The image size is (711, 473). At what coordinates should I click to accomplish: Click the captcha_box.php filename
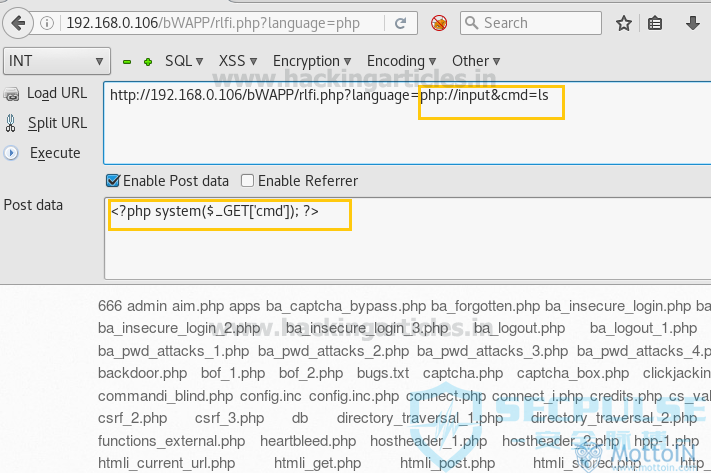pyautogui.click(x=573, y=373)
